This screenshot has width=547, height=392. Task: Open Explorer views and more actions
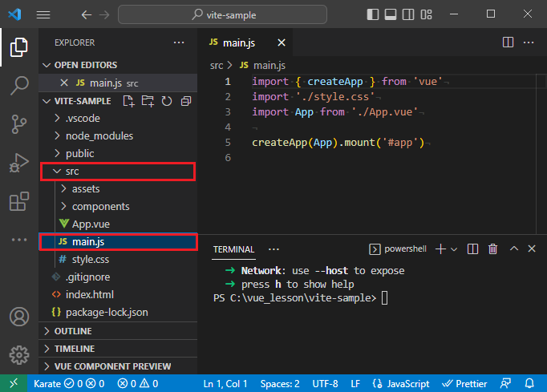tap(179, 42)
